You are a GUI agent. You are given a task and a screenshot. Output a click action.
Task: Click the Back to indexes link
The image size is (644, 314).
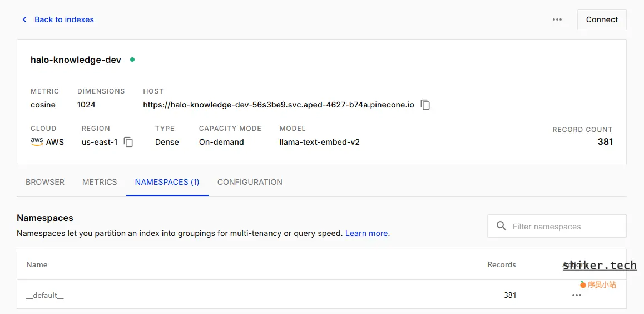64,19
